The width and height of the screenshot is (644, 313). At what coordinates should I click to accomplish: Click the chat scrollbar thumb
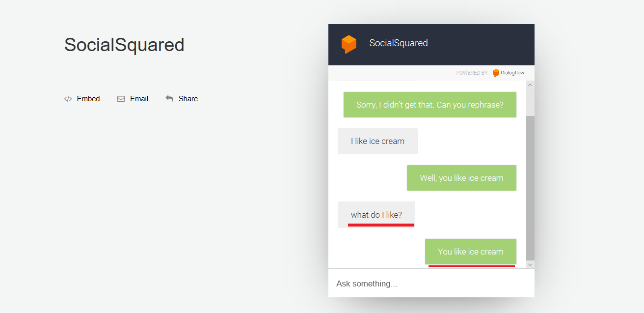coord(530,187)
